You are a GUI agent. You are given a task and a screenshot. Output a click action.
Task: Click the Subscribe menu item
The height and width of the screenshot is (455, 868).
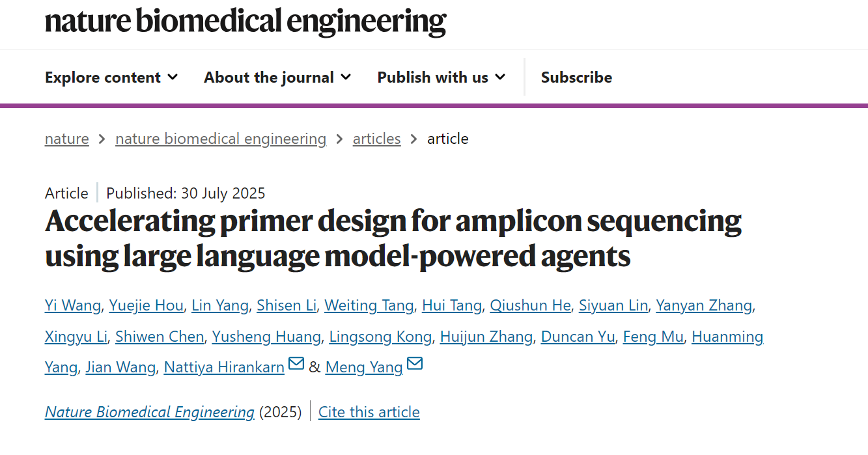tap(576, 77)
